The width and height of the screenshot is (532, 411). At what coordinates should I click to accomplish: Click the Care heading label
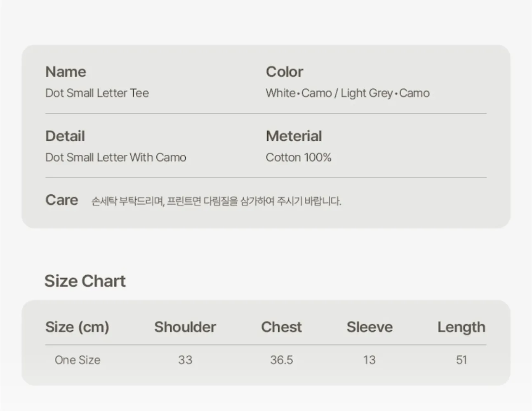(x=61, y=200)
